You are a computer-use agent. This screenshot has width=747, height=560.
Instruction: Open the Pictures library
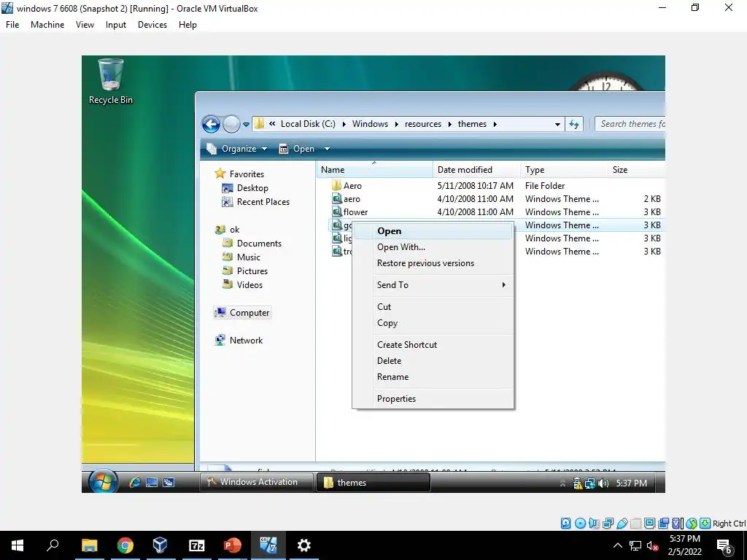click(x=245, y=271)
